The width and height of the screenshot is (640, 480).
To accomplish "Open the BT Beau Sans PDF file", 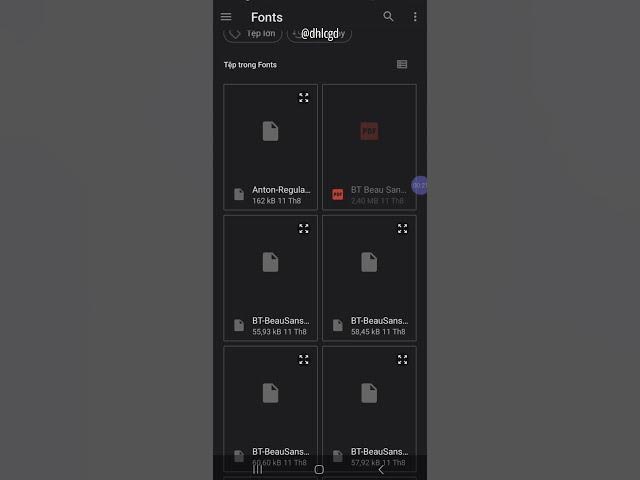I will pyautogui.click(x=369, y=147).
